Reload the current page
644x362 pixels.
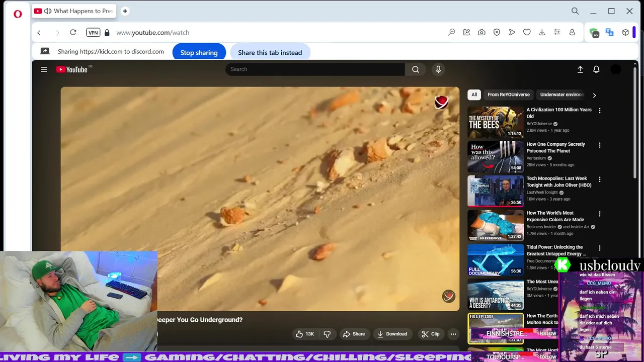point(73,32)
